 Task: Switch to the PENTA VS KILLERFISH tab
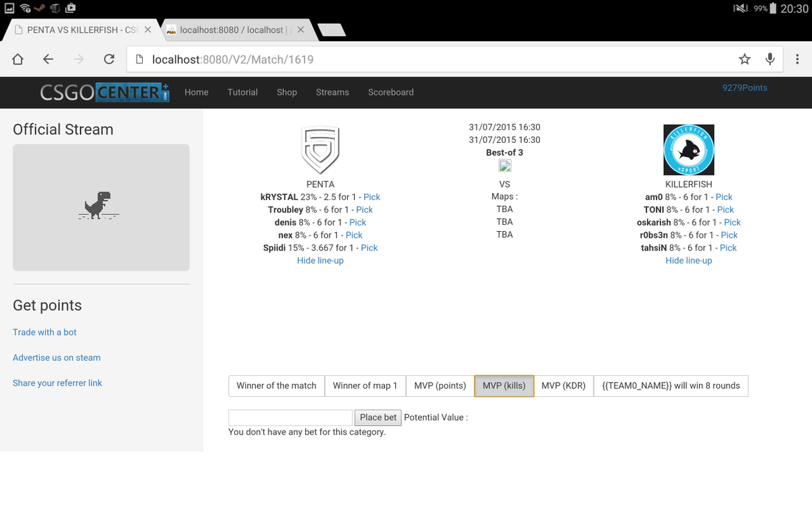81,30
